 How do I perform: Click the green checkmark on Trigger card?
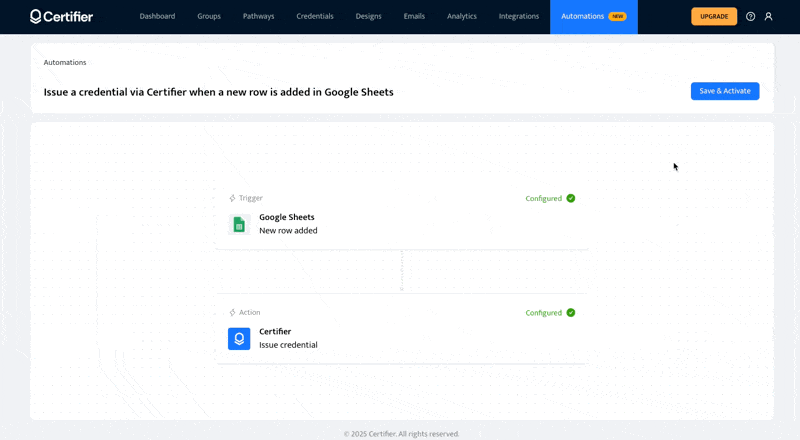click(571, 198)
